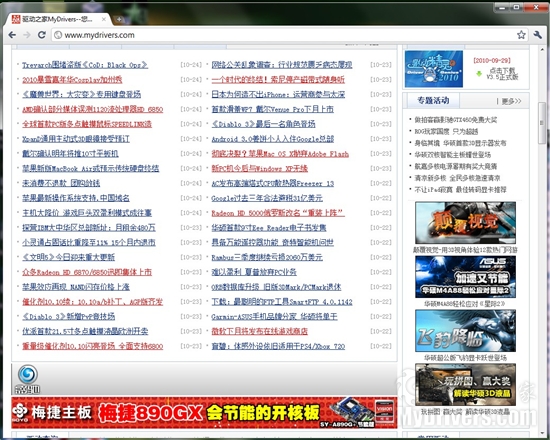Open the 2010 Cosplay headline
The height and width of the screenshot is (440, 550).
coord(72,80)
